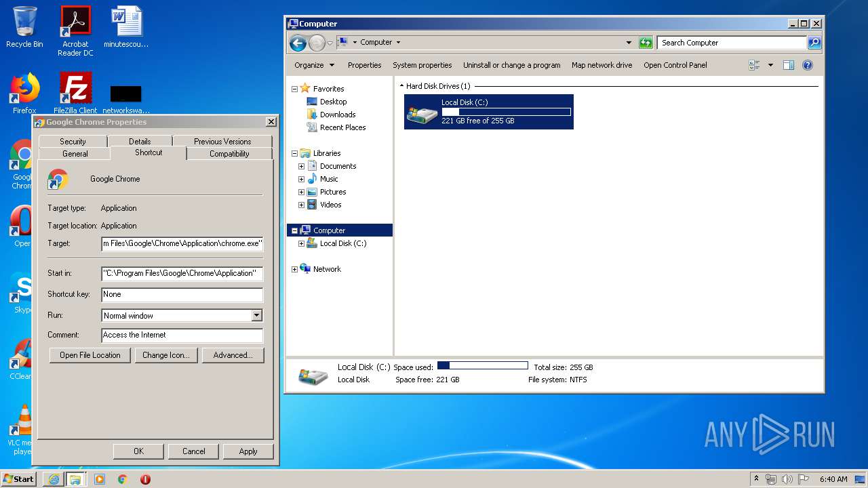Collapse the Favorites tree group
This screenshot has height=488, width=868.
click(294, 89)
